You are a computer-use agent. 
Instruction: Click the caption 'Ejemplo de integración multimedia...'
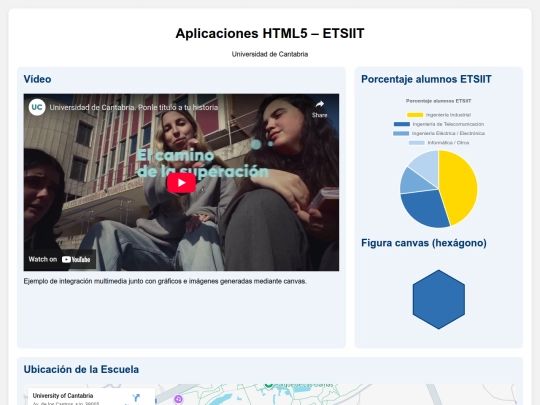point(165,281)
